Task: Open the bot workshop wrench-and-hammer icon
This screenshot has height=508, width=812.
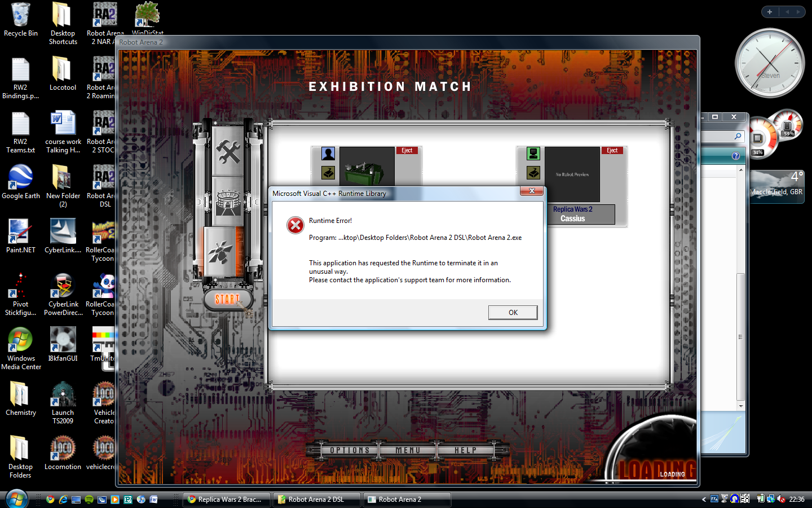Action: (x=228, y=152)
